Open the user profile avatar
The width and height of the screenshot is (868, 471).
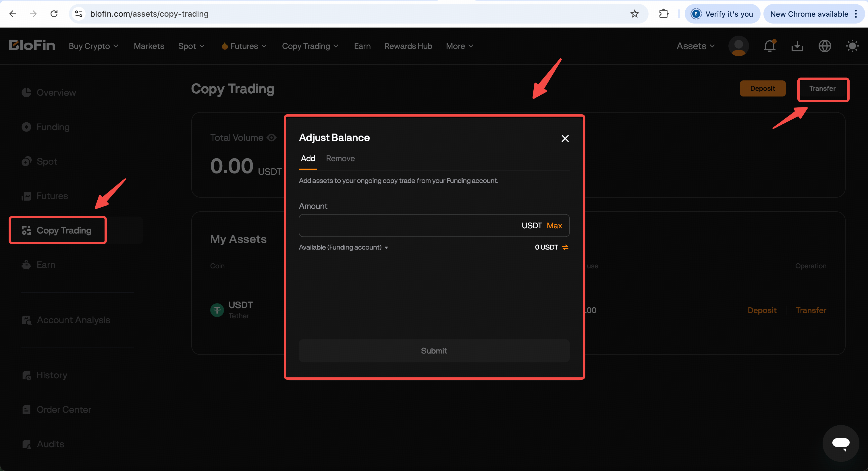(x=739, y=46)
